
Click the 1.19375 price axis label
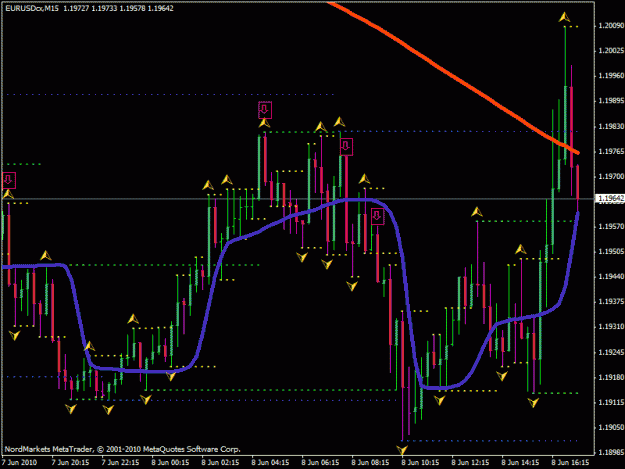tap(610, 302)
